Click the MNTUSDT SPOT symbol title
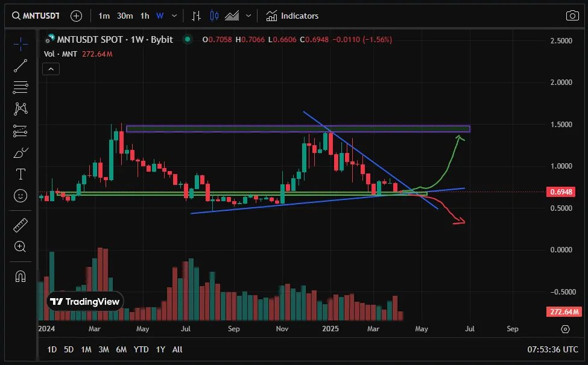The height and width of the screenshot is (365, 588). click(115, 40)
